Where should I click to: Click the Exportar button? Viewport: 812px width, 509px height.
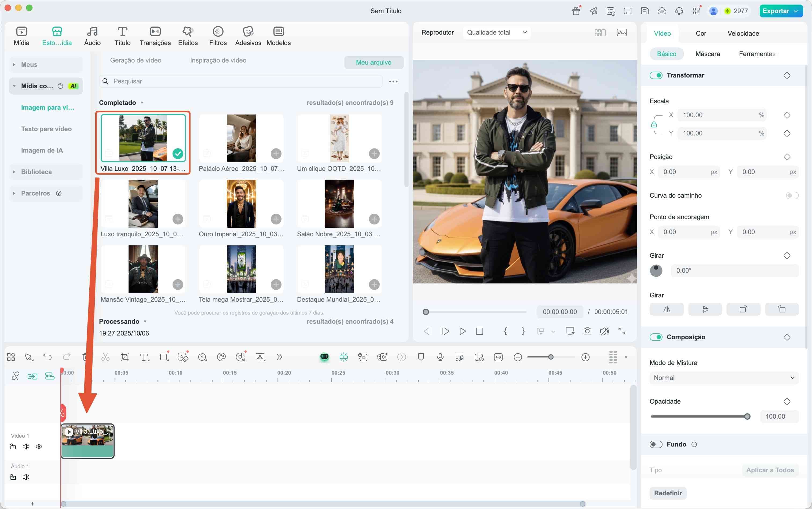pos(776,11)
